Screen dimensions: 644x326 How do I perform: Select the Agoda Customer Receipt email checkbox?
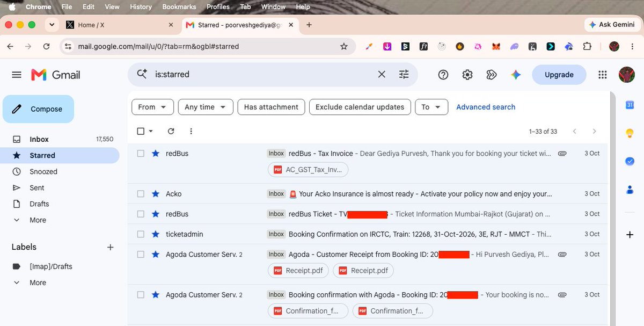tap(141, 254)
